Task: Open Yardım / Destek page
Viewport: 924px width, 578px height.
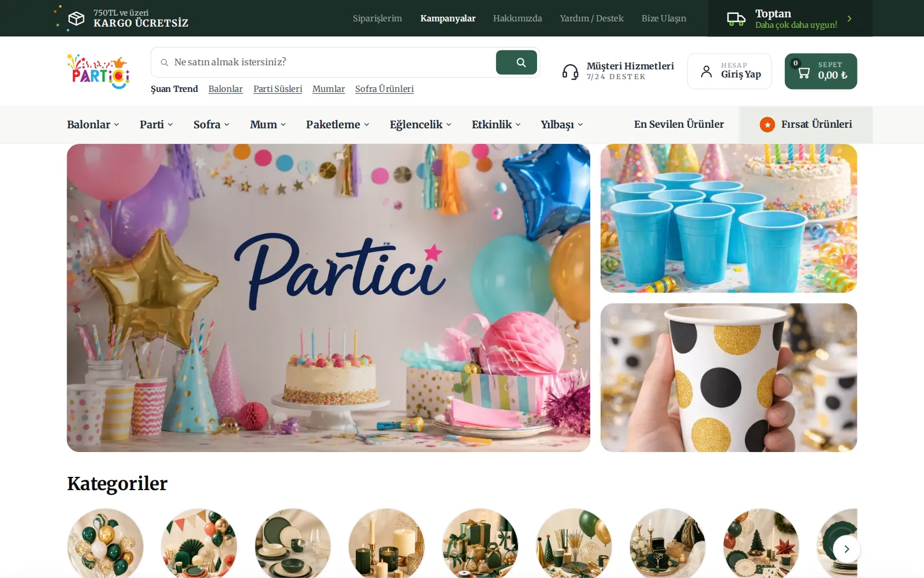Action: pyautogui.click(x=591, y=18)
